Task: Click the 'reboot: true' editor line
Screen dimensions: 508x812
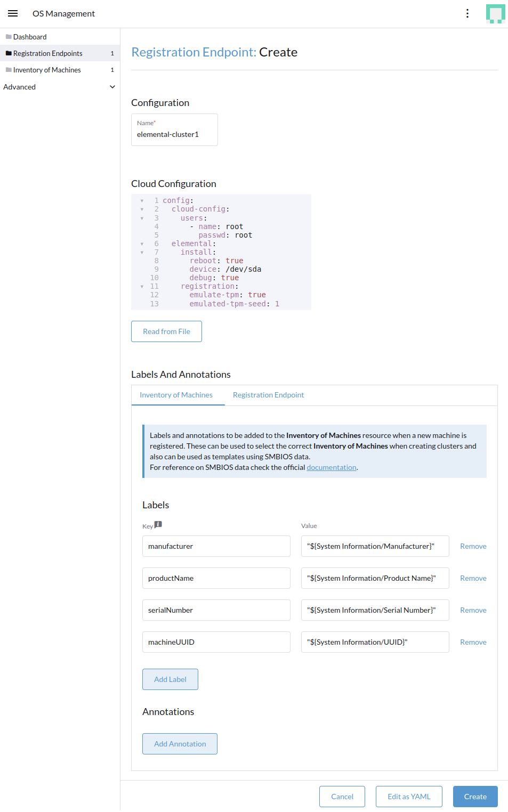Action: [x=216, y=261]
